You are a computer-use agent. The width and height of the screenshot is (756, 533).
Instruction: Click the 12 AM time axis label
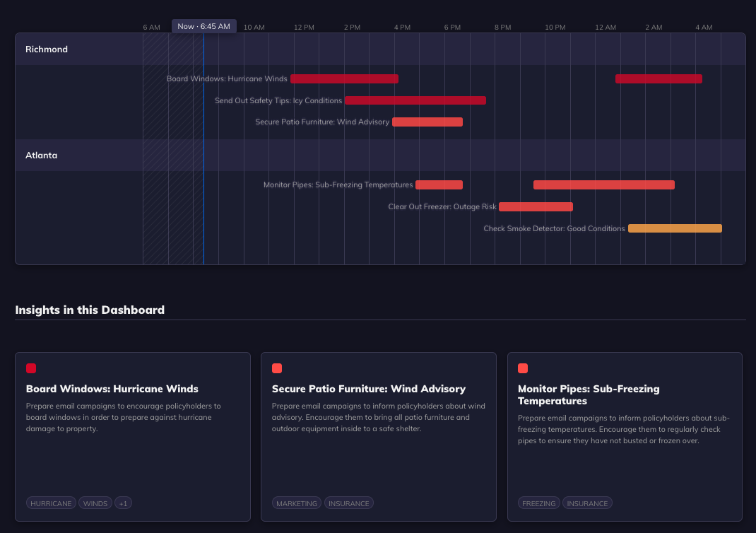coord(606,28)
